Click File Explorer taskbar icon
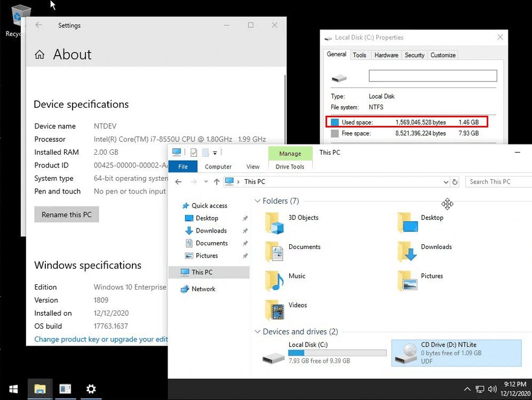This screenshot has height=400, width=532. click(x=39, y=389)
